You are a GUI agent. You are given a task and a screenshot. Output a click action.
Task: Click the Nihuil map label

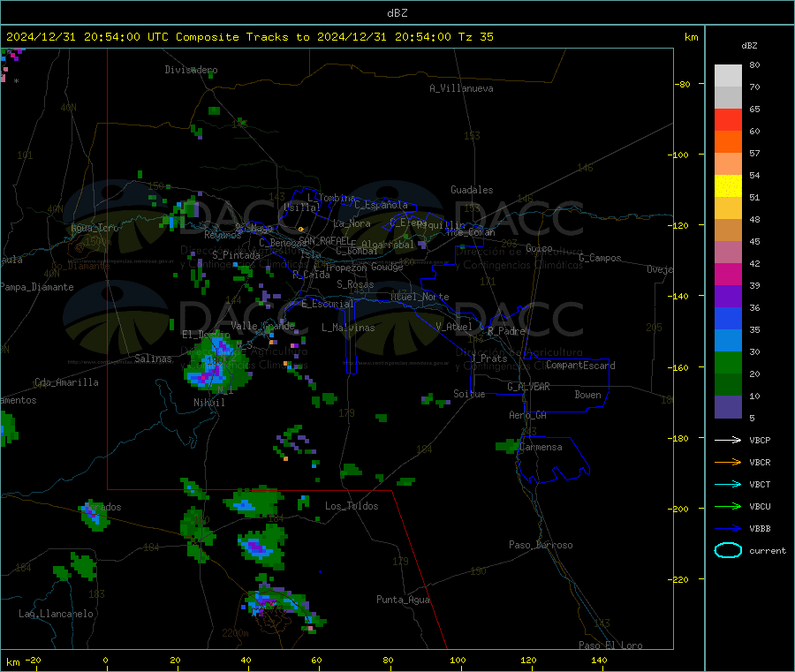click(209, 403)
